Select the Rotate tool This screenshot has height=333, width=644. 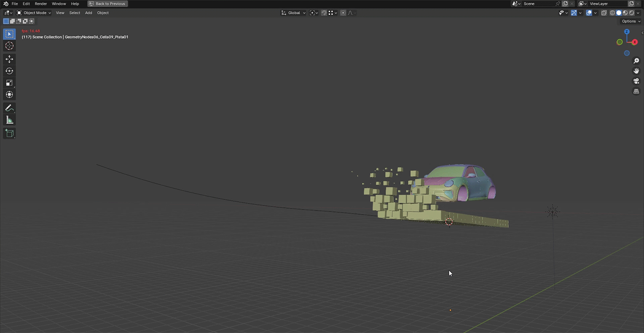coord(9,71)
